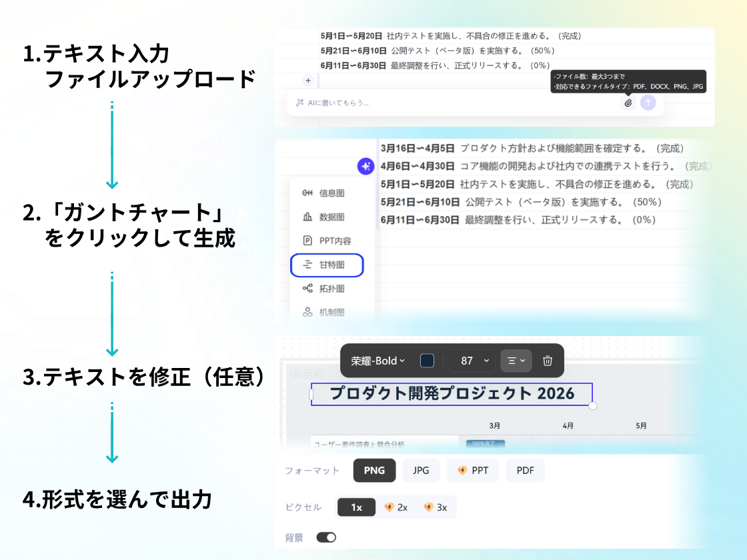The height and width of the screenshot is (560, 747).
Task: Select the 数据図 data chart icon
Action: pyautogui.click(x=308, y=216)
